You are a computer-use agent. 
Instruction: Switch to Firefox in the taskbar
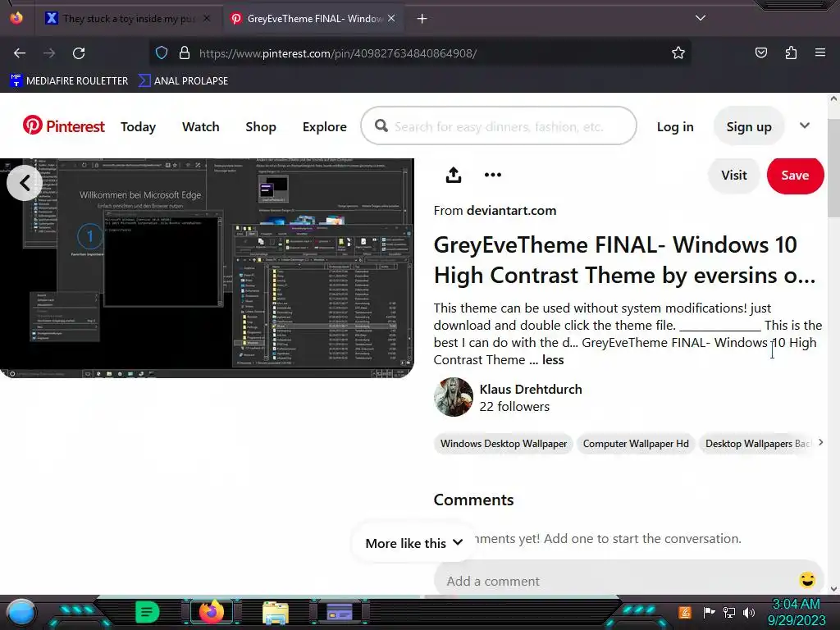point(211,612)
